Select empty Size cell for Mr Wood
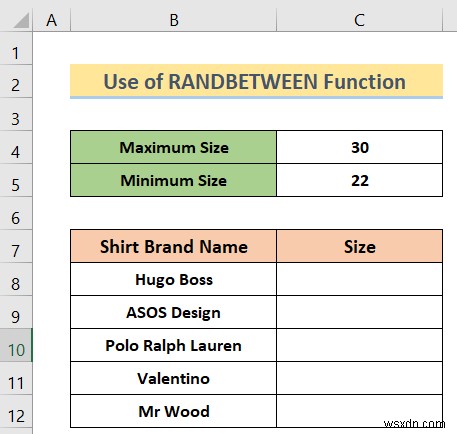The image size is (457, 434). coord(359,411)
